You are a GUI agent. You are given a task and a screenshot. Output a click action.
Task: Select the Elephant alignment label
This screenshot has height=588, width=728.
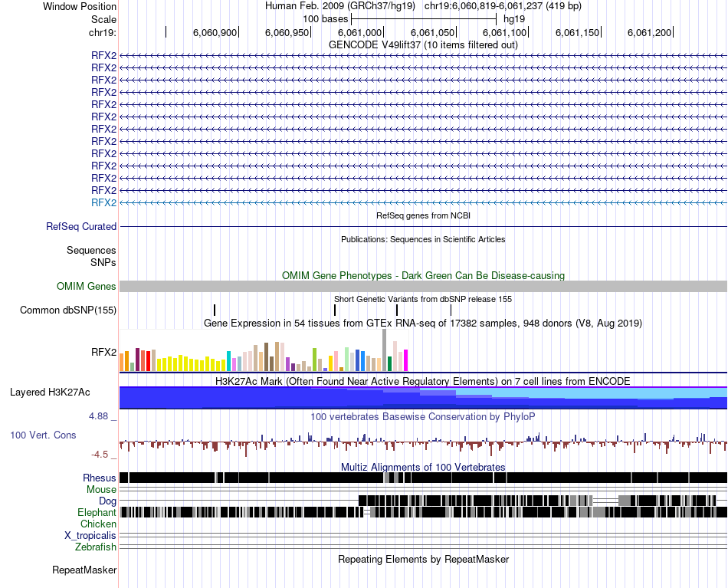97,512
